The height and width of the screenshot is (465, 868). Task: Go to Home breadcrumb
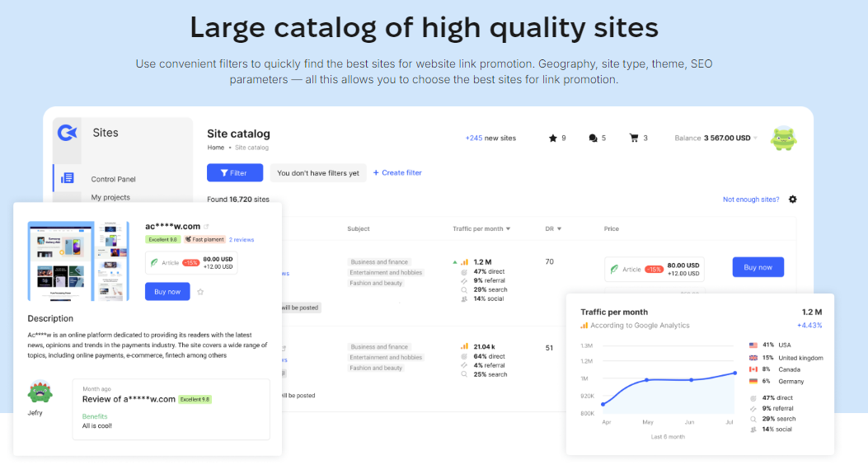tap(216, 148)
